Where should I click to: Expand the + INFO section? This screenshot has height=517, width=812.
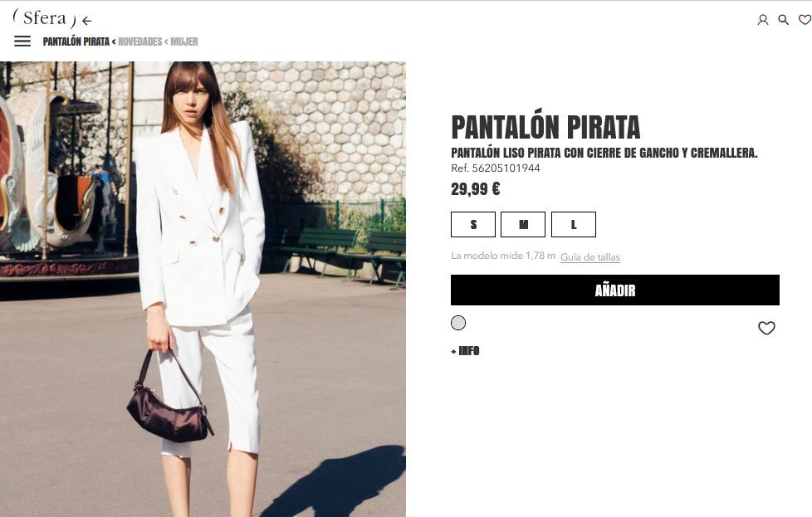(x=465, y=351)
